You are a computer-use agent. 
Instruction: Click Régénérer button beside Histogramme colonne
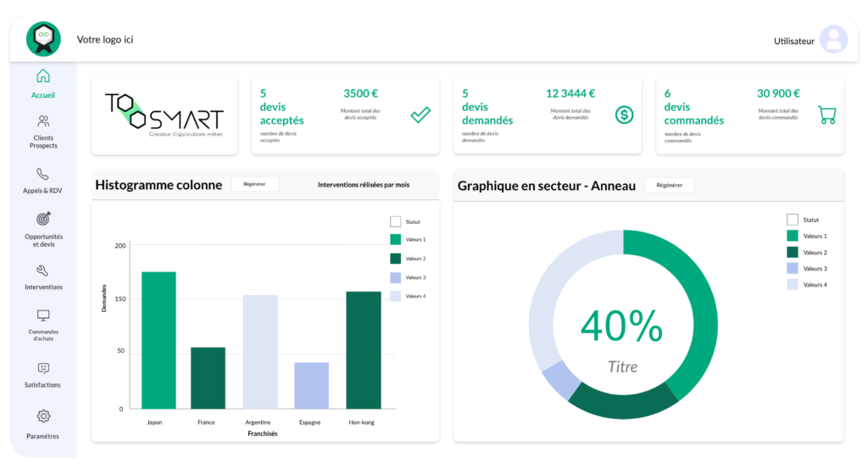[x=254, y=184]
